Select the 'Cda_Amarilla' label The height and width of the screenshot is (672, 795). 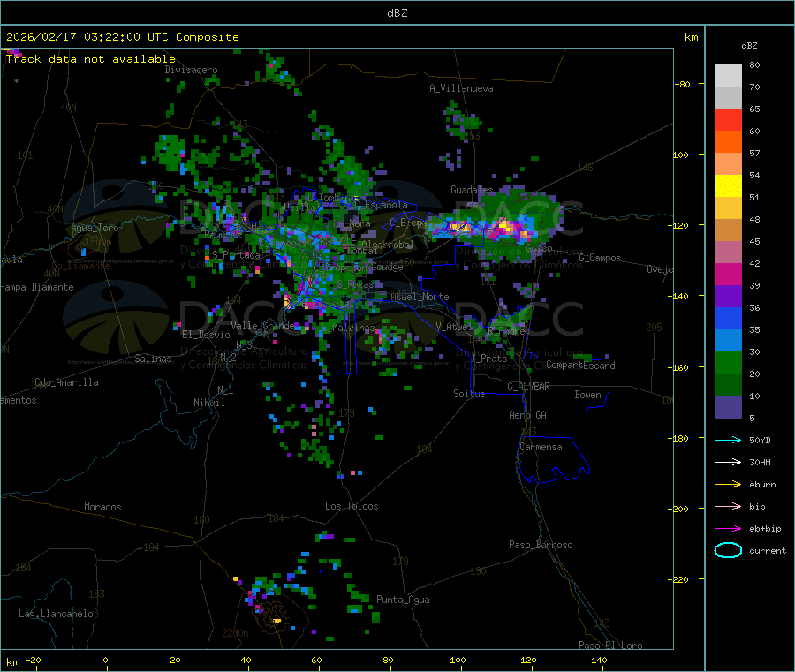click(66, 382)
